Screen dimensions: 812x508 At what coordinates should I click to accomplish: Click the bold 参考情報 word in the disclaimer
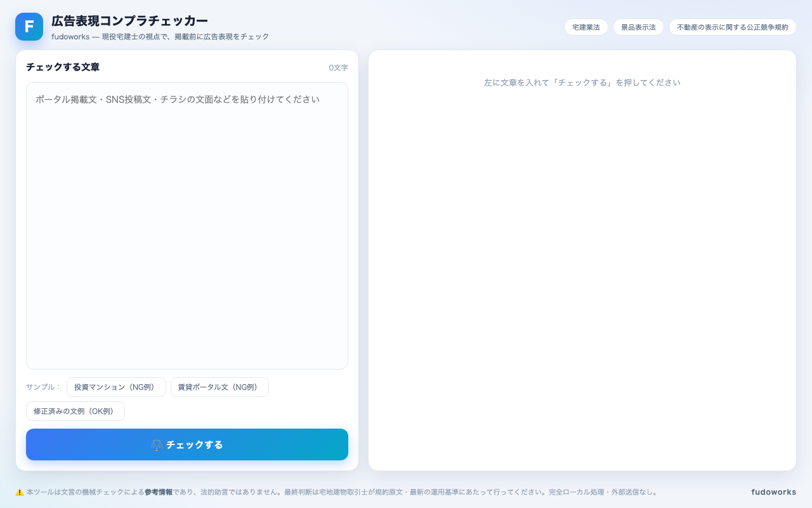tap(159, 492)
